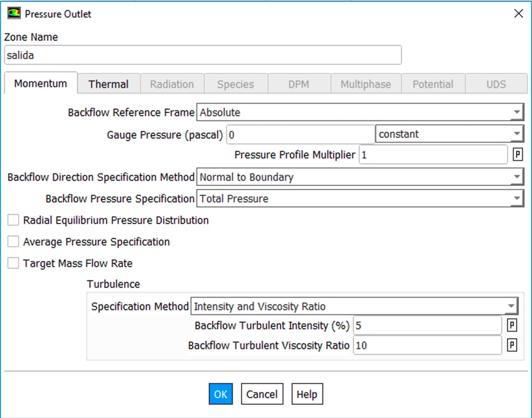532x418 pixels.
Task: Open the turbulence Specification Method dropdown
Action: (354, 306)
